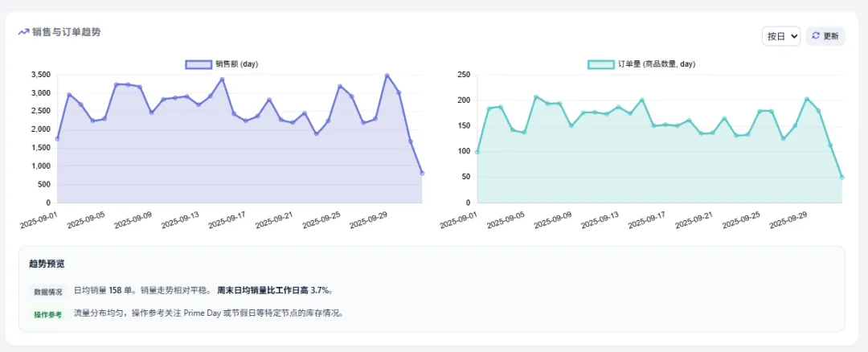The height and width of the screenshot is (352, 868).
Task: Toggle the 销售额 (day) legend color box
Action: click(x=197, y=63)
